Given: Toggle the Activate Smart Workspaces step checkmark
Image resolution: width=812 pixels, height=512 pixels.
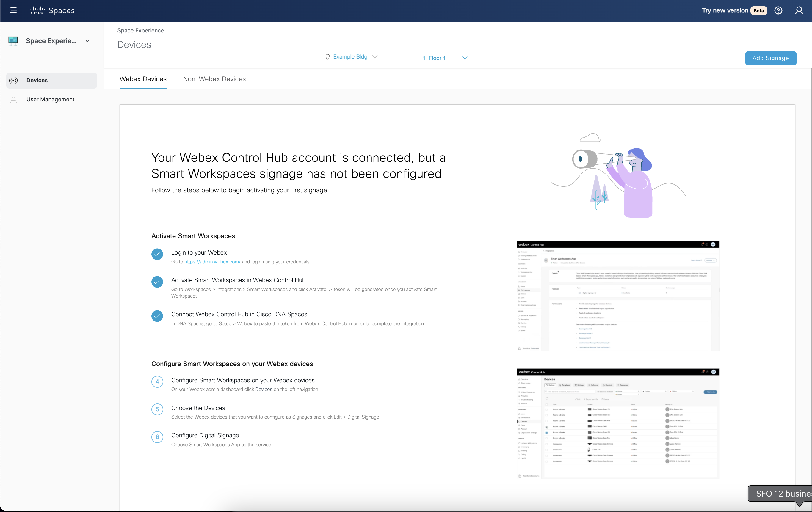Looking at the screenshot, I should point(157,282).
